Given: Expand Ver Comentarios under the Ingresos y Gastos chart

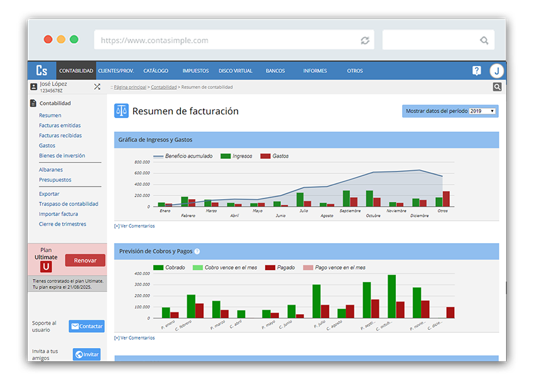Looking at the screenshot, I should [134, 226].
